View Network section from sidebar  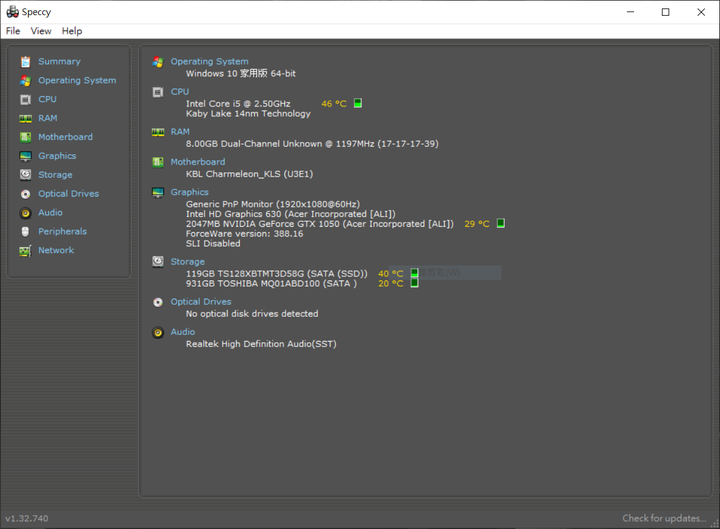pos(56,250)
